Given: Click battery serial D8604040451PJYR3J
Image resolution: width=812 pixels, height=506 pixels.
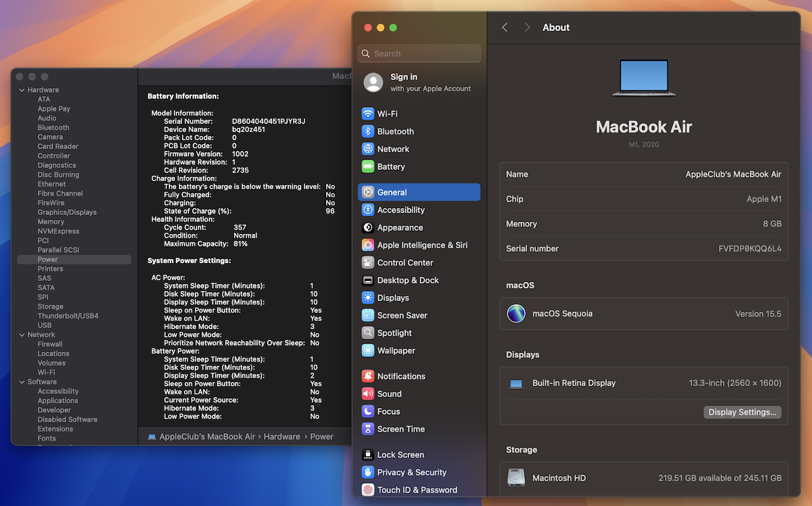Looking at the screenshot, I should (x=268, y=121).
